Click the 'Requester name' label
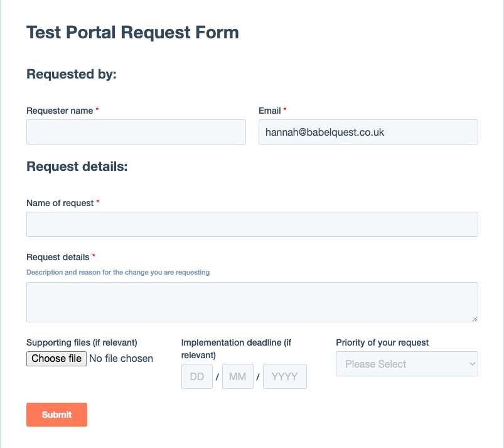504x448 pixels. (x=60, y=111)
